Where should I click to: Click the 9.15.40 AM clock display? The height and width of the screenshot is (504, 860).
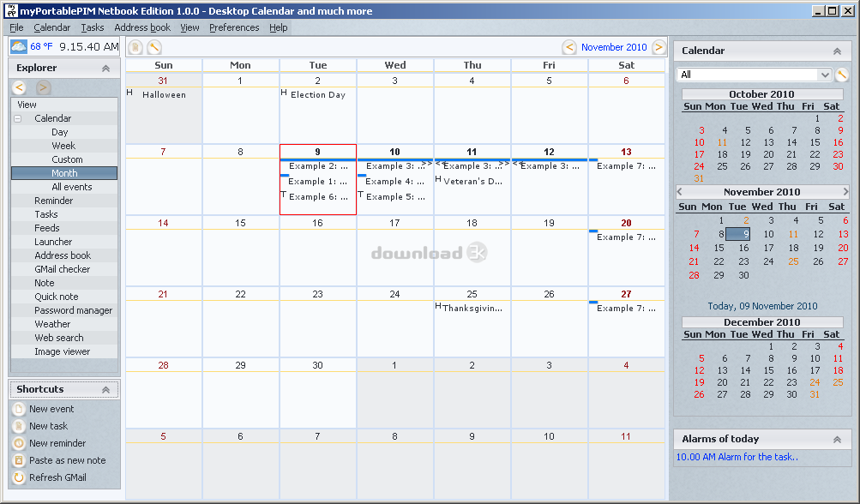[x=89, y=46]
